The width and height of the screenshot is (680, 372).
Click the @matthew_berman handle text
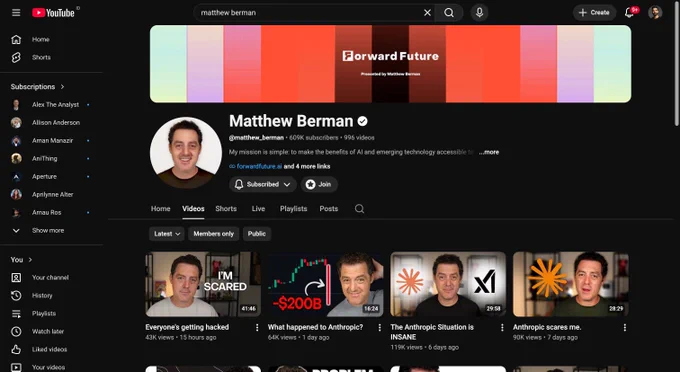256,138
